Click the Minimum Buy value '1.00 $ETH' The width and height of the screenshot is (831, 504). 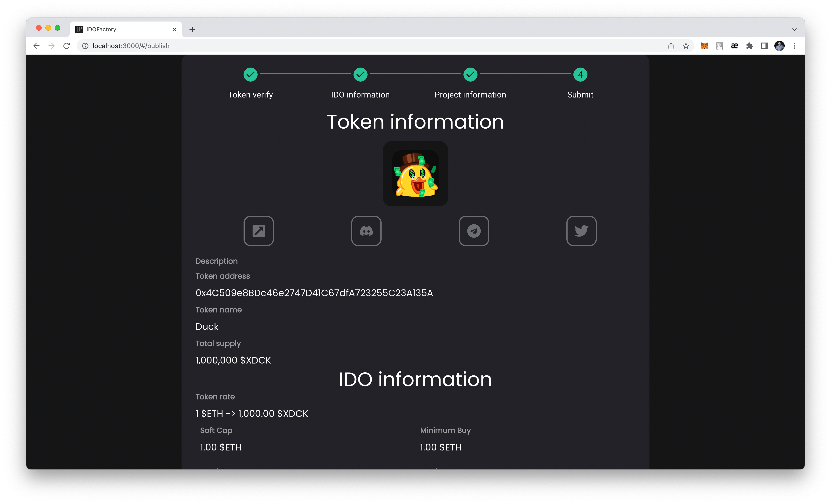441,447
